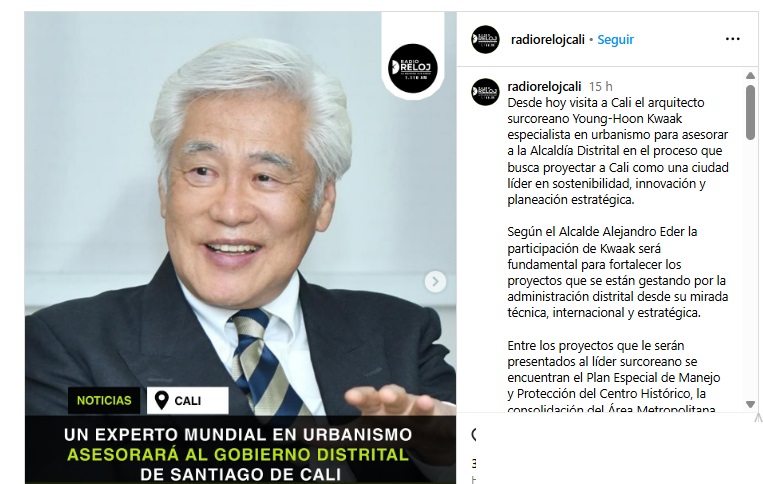The width and height of the screenshot is (763, 484).
Task: Click the Radio Reloj logo on photo
Action: tap(413, 68)
